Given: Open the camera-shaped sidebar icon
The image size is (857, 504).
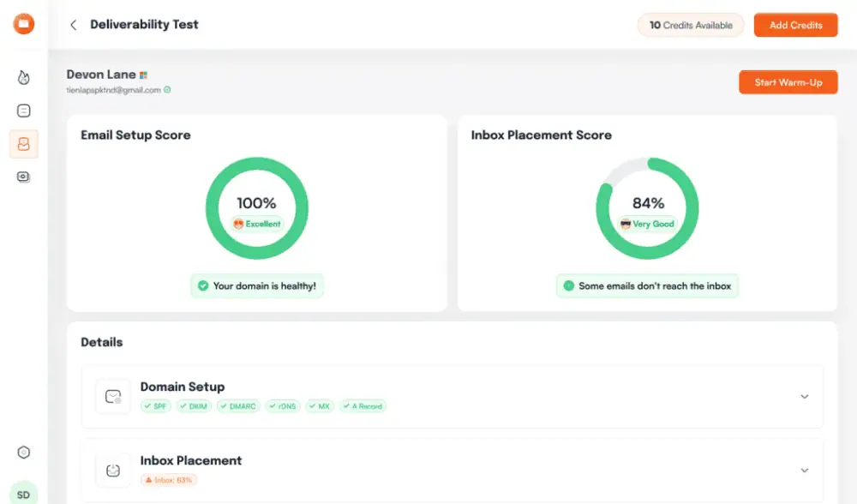Looking at the screenshot, I should pos(24,177).
